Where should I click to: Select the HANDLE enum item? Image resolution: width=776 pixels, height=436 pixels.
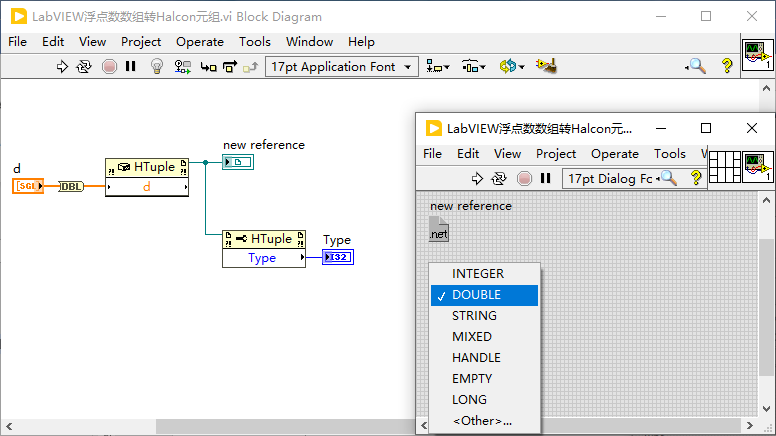[x=485, y=358]
